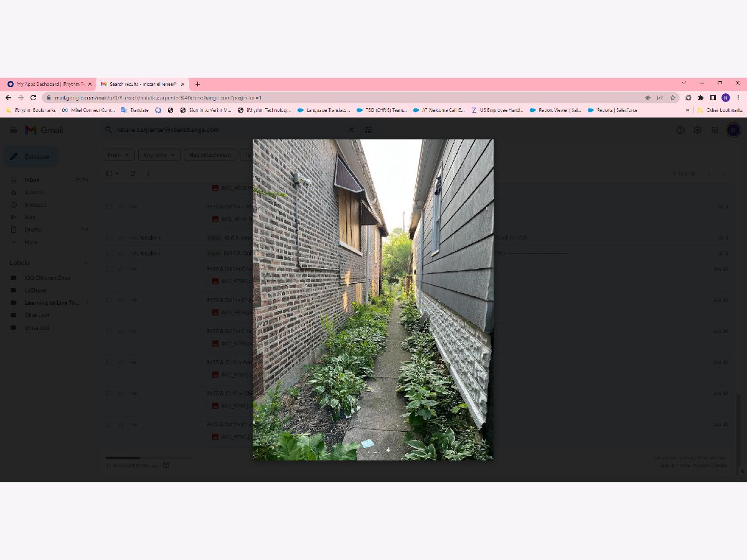
Task: Tick the checkbox for the IMG_9795 email
Action: point(109,269)
